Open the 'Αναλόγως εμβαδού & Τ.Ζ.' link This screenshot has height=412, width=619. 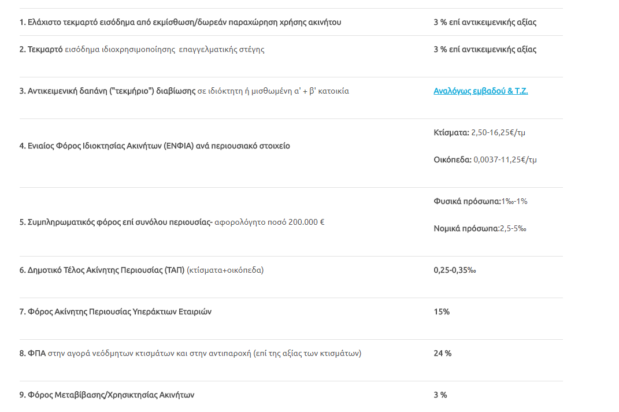pyautogui.click(x=479, y=91)
